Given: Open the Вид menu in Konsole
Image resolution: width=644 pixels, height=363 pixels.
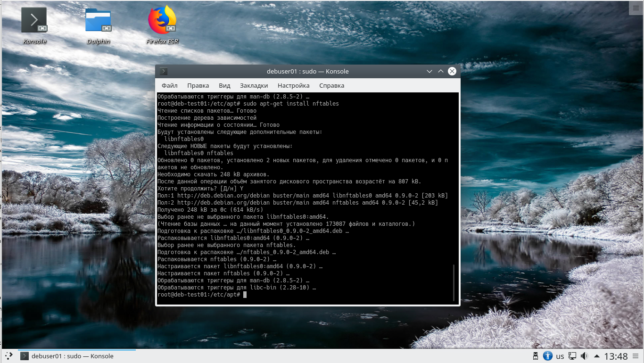Looking at the screenshot, I should [x=224, y=85].
